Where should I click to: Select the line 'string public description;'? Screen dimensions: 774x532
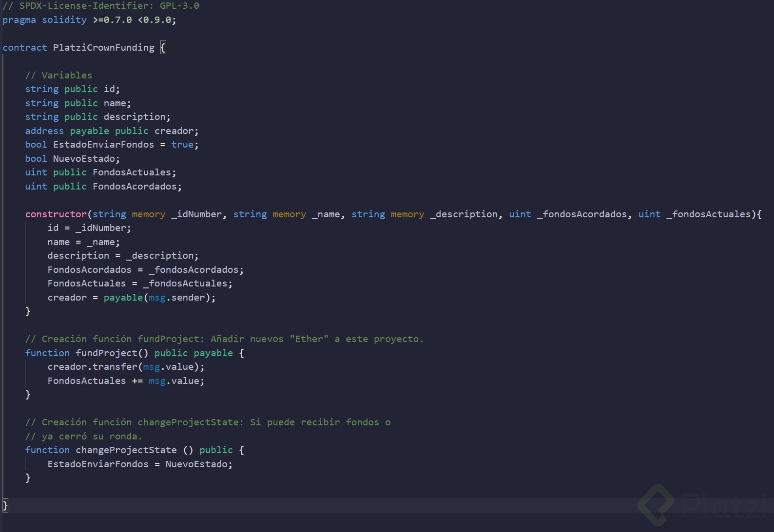(x=97, y=117)
